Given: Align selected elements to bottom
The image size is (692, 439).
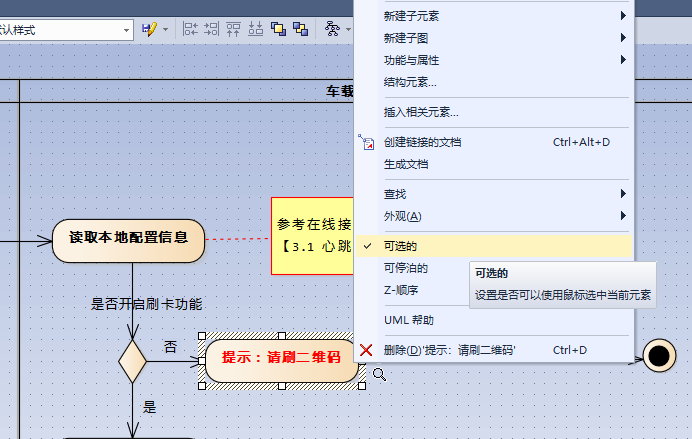Looking at the screenshot, I should click(256, 29).
